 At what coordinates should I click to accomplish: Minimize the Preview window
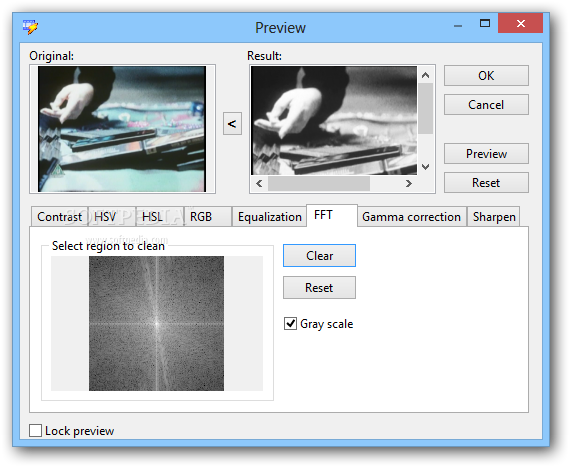pyautogui.click(x=458, y=25)
